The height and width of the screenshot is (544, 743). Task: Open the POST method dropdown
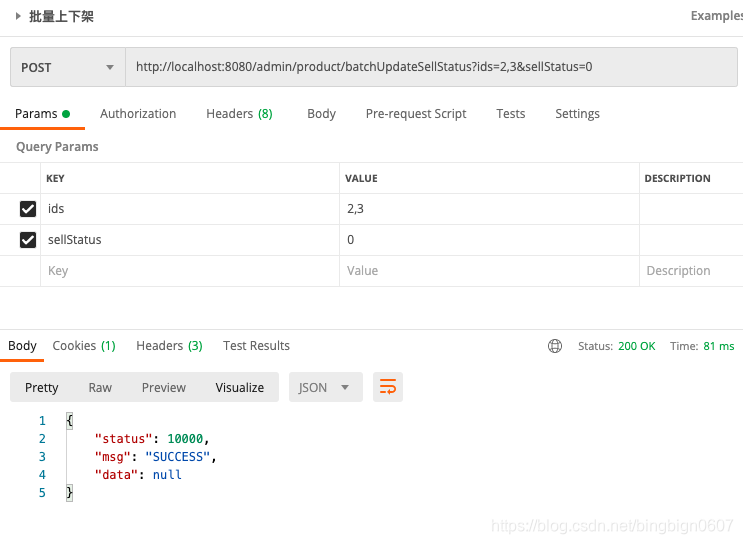tap(68, 67)
